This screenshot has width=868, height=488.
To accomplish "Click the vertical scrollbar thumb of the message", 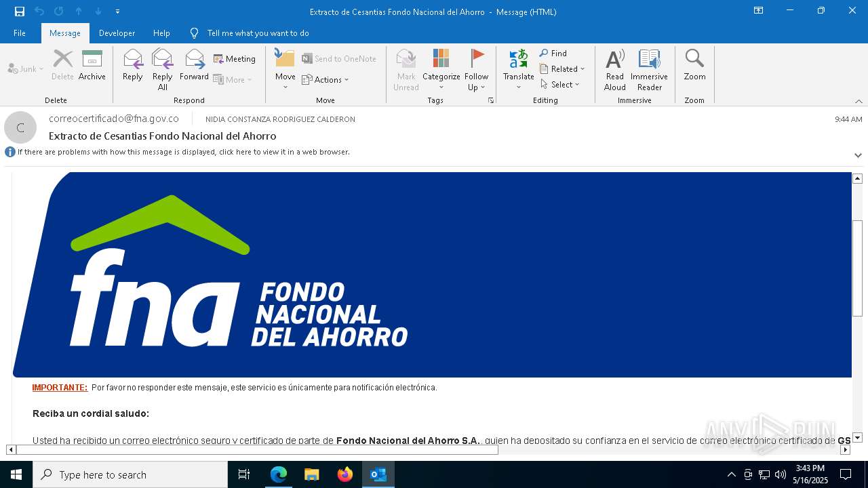I will pyautogui.click(x=857, y=268).
